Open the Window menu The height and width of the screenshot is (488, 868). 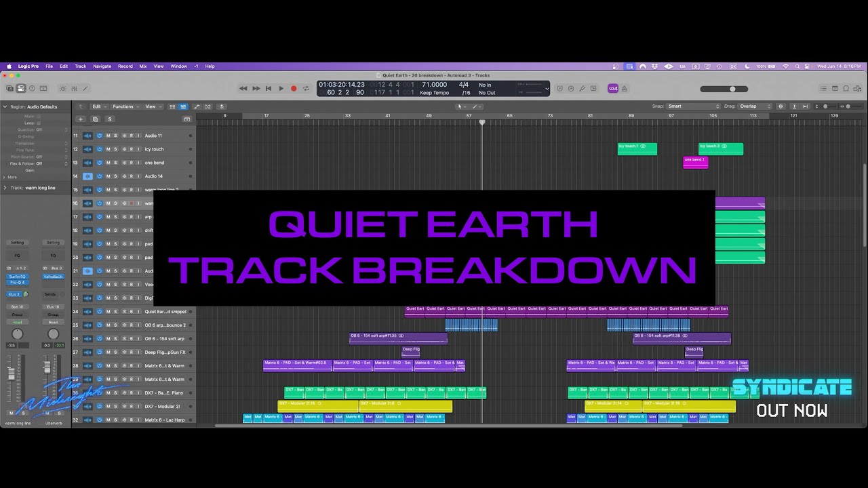pos(179,66)
